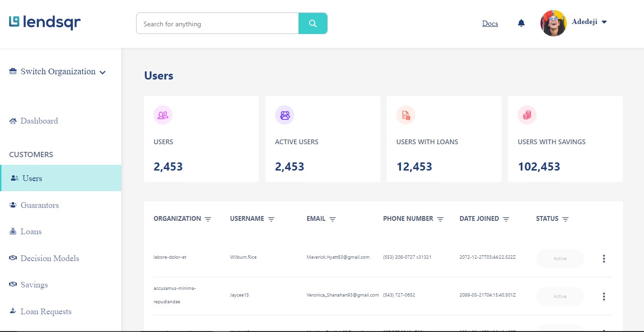Navigate to Decision Models
The width and height of the screenshot is (644, 332).
coord(49,258)
